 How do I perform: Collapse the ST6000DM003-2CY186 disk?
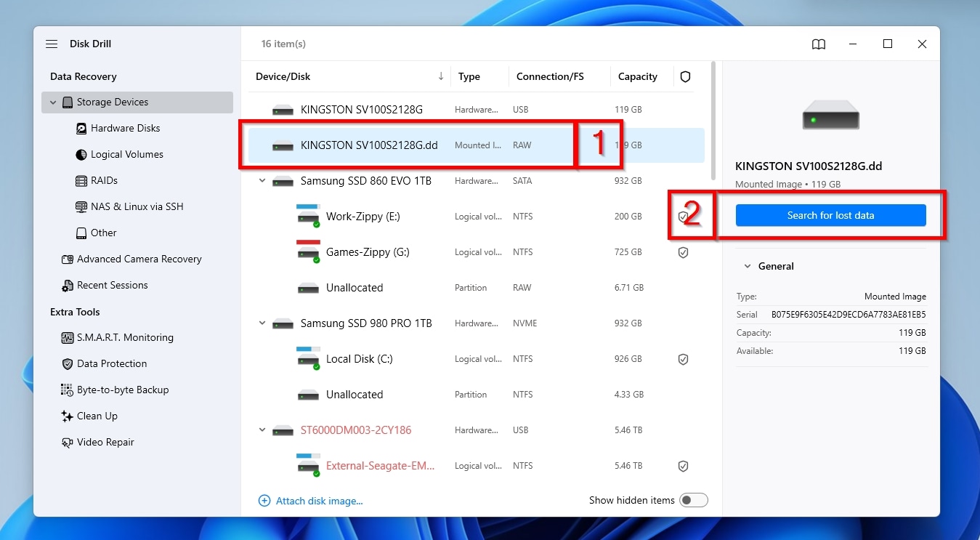262,430
